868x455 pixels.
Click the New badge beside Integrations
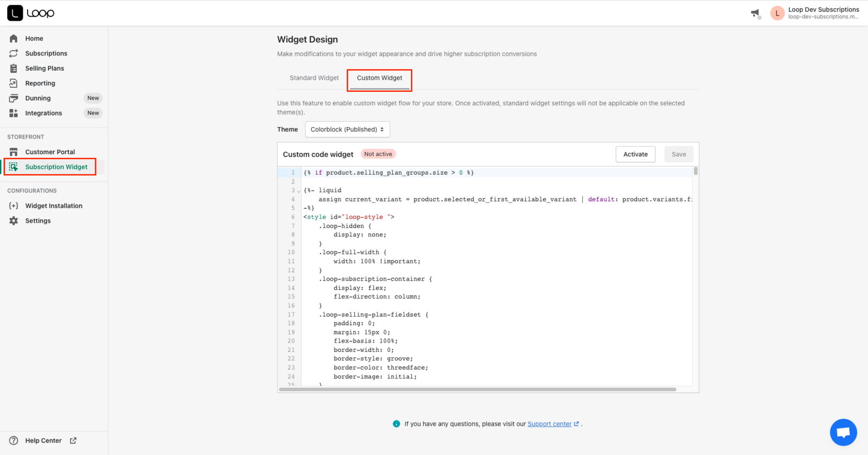coord(93,113)
